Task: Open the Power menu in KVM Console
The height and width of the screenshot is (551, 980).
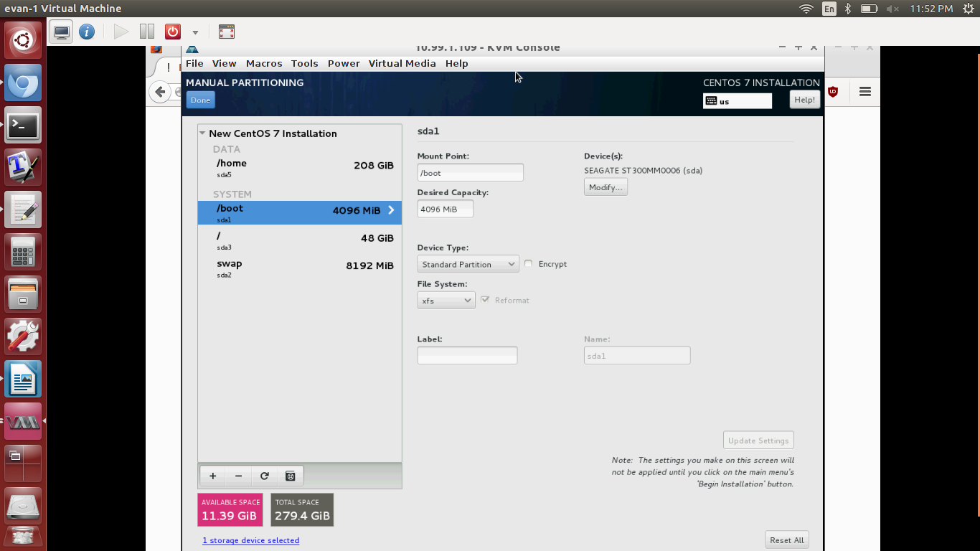Action: (344, 63)
